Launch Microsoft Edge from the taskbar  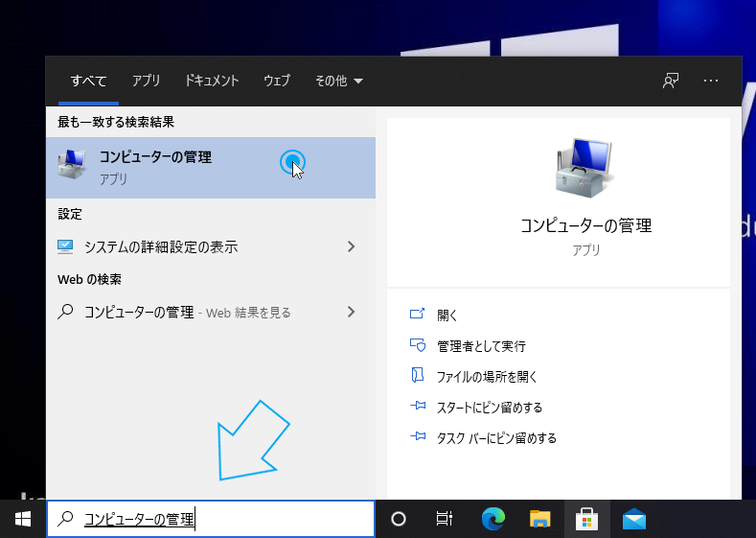pyautogui.click(x=493, y=519)
